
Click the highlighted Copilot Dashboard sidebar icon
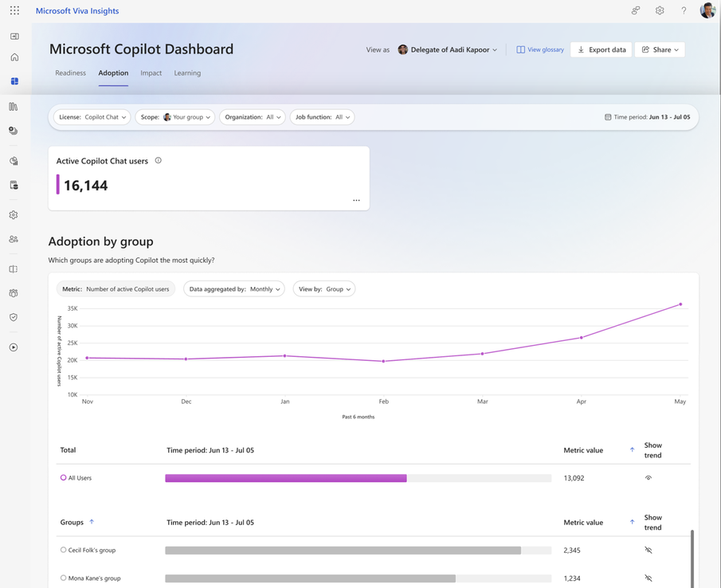point(13,81)
